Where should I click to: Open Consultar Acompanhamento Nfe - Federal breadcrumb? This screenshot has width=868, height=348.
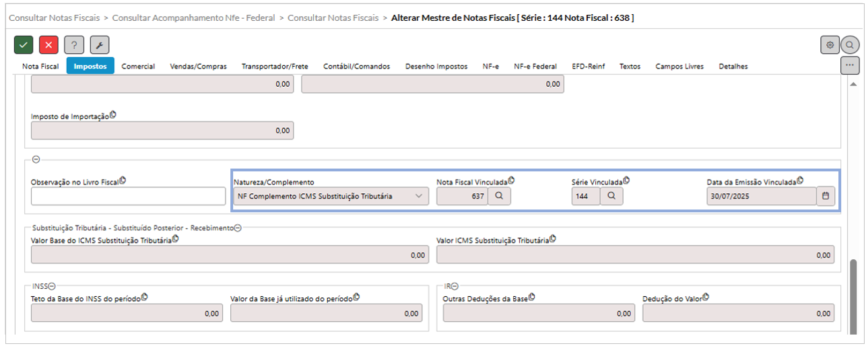193,18
